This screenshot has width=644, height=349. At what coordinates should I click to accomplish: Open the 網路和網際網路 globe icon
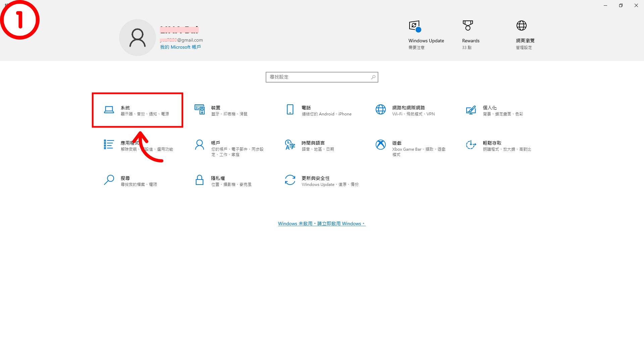tap(381, 109)
